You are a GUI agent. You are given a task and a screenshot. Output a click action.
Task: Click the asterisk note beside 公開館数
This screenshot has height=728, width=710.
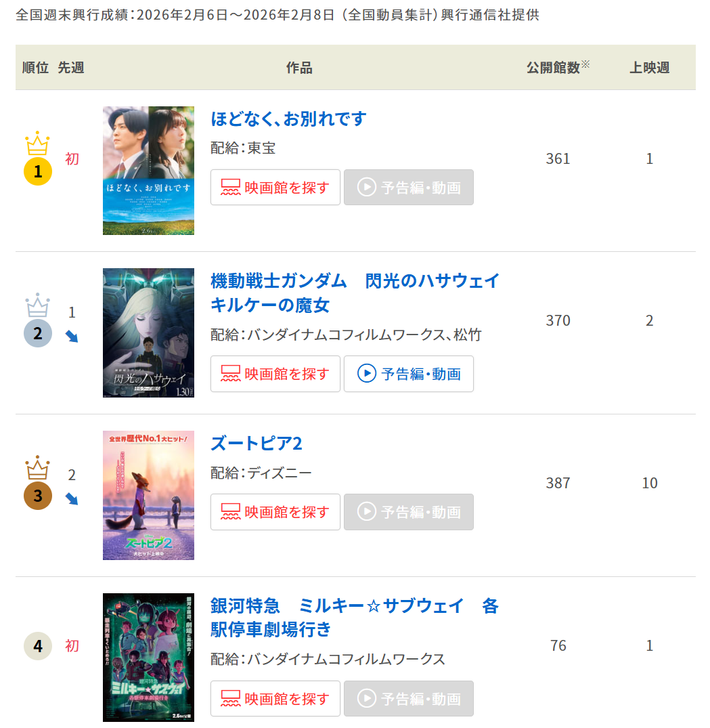pos(585,64)
